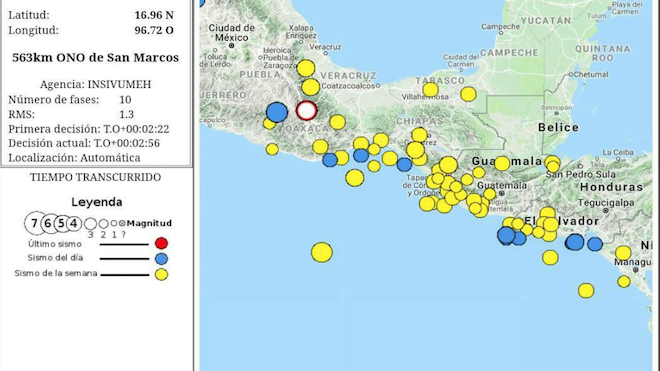The width and height of the screenshot is (660, 371).
Task: Click the 'Número de fases:' label
Action: click(x=54, y=100)
